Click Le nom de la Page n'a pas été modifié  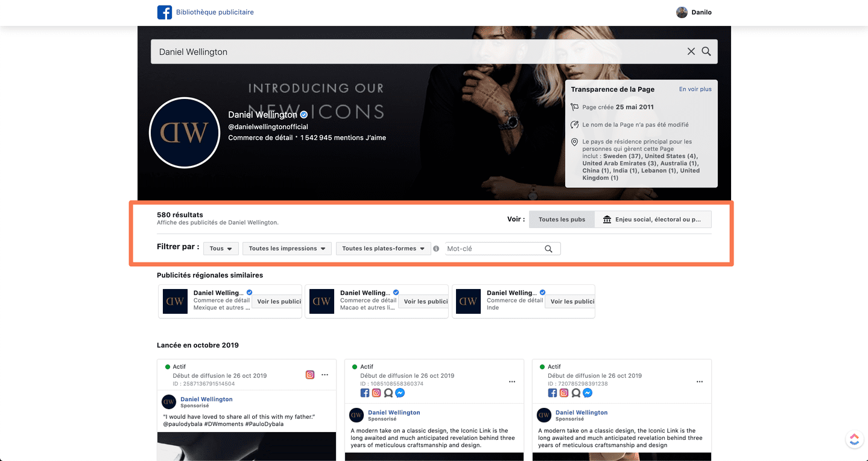pos(635,125)
